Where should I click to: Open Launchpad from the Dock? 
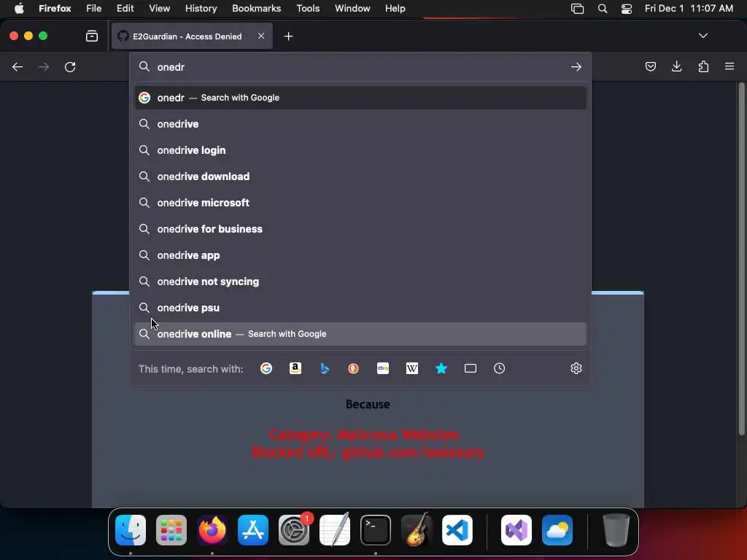click(x=171, y=530)
